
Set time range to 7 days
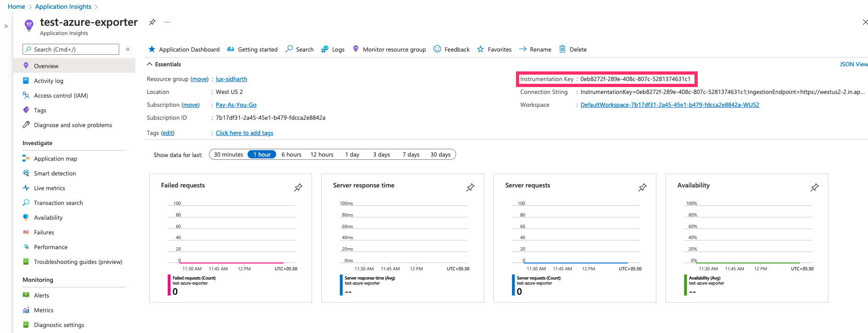[411, 155]
